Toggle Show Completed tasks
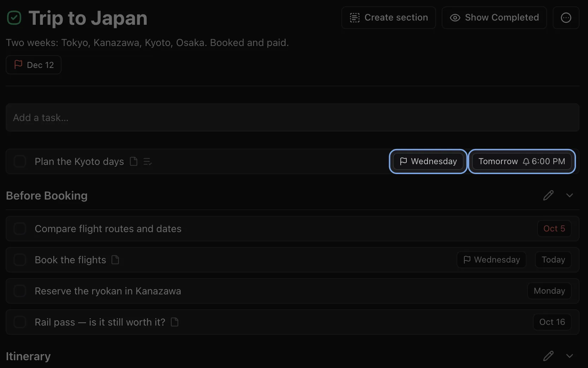The width and height of the screenshot is (588, 368). [x=494, y=18]
